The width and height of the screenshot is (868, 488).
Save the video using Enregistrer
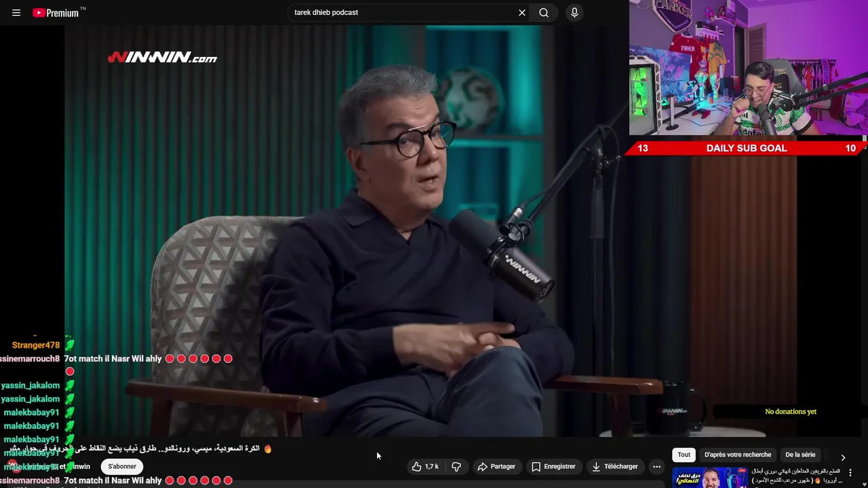(554, 466)
